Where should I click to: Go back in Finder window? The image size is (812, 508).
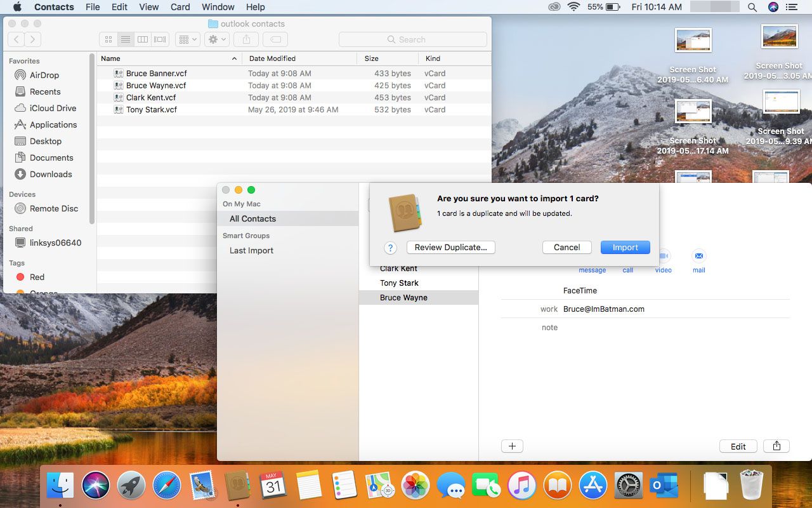[16, 39]
